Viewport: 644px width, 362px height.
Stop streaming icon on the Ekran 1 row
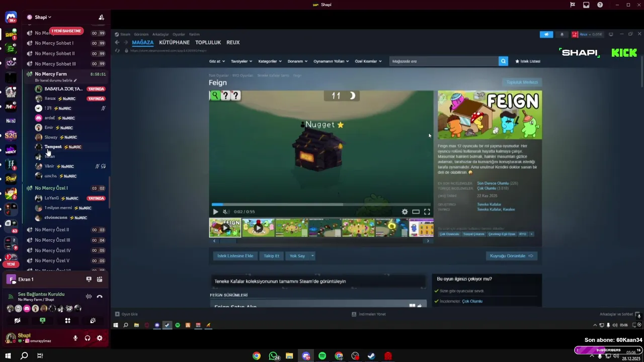click(89, 279)
